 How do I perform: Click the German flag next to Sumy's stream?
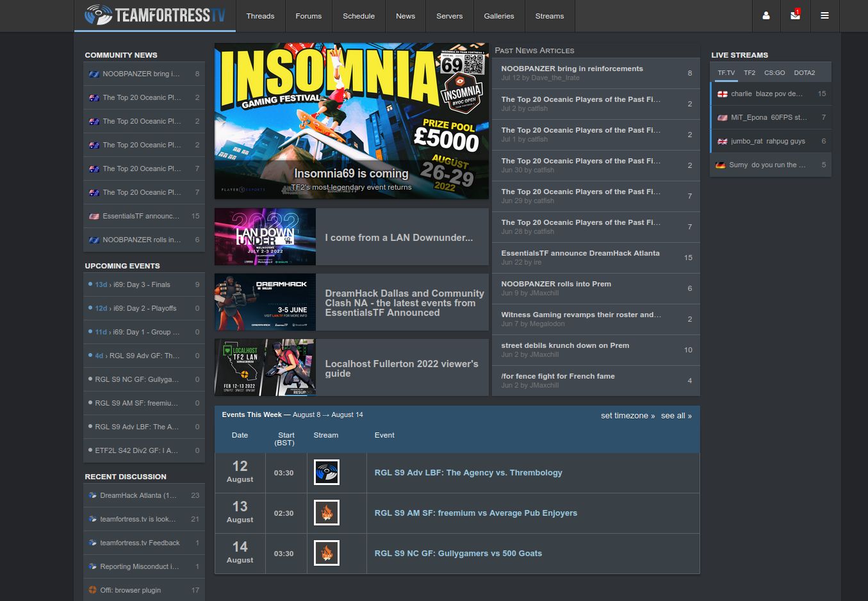tap(721, 165)
